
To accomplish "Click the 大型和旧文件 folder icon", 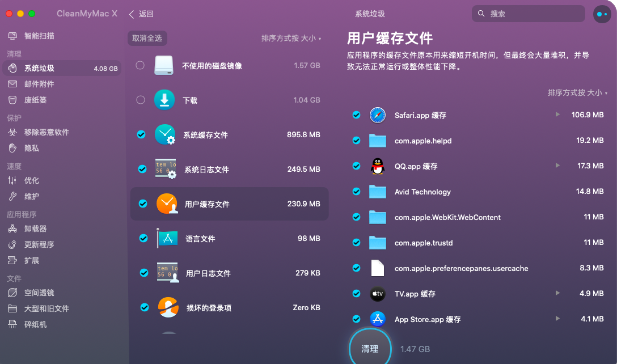I will point(12,308).
